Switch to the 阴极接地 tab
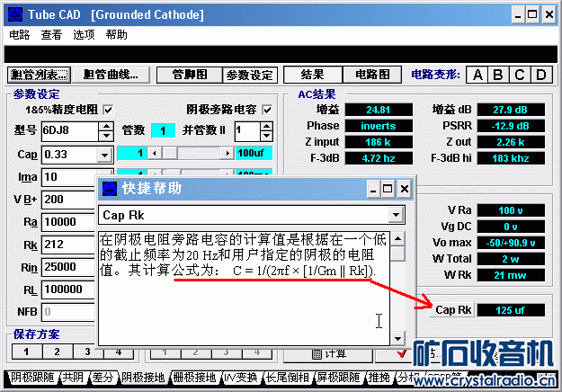 click(143, 378)
